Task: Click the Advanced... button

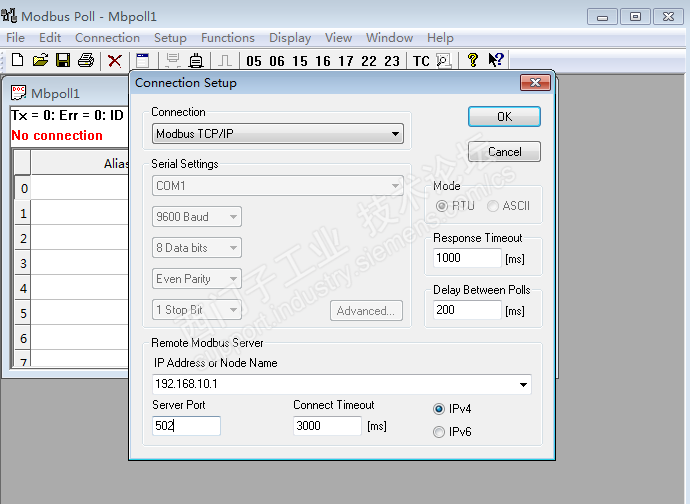Action: [x=366, y=311]
